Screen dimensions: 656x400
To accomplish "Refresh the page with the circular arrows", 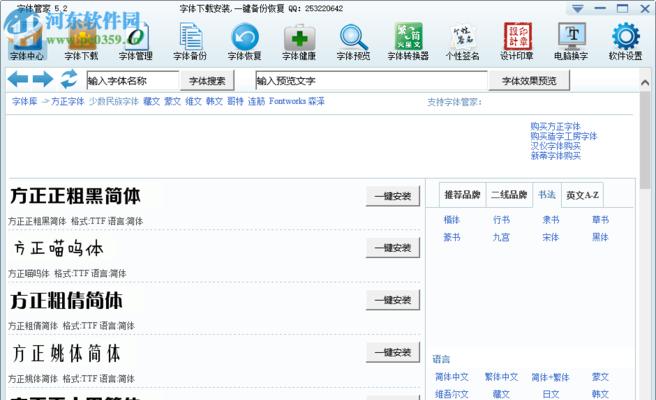I will [69, 79].
